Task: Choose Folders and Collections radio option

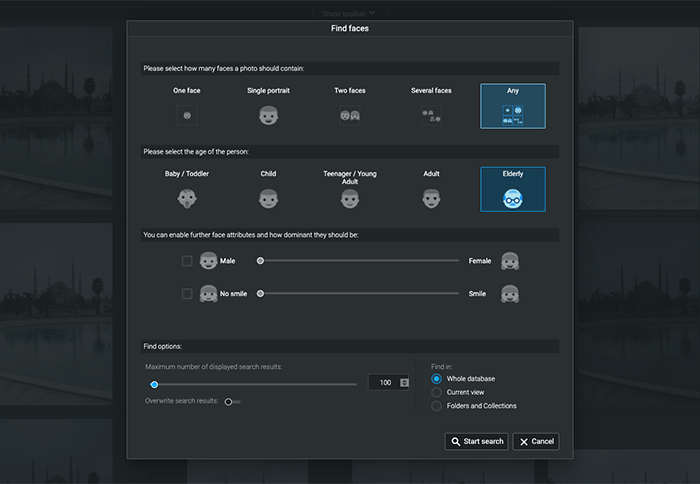Action: coord(437,406)
